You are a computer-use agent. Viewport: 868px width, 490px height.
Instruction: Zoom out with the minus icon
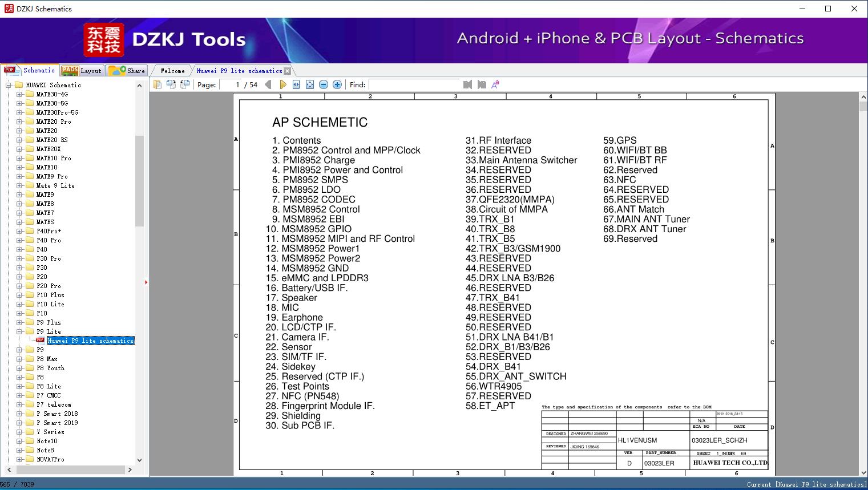(324, 84)
